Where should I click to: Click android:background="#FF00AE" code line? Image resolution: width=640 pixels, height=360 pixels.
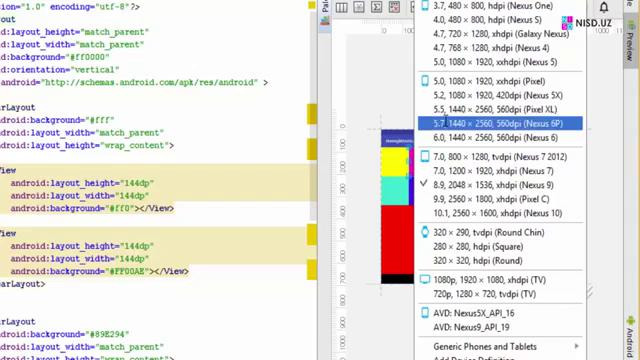[100, 271]
